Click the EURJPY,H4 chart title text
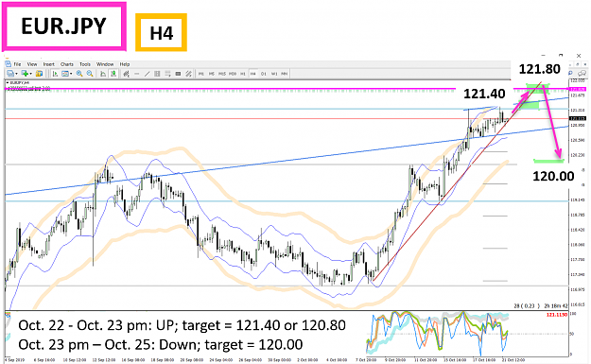591x364 pixels. coord(20,82)
